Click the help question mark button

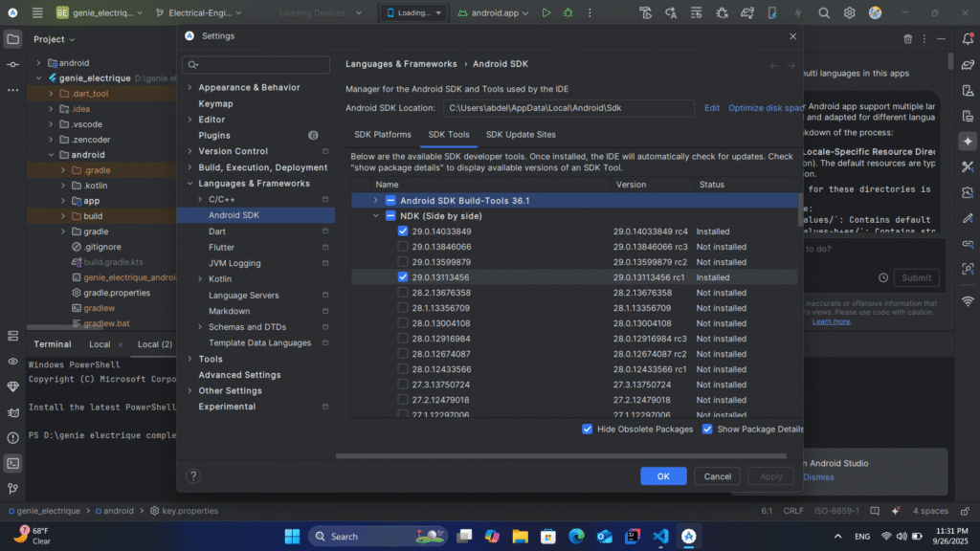193,475
